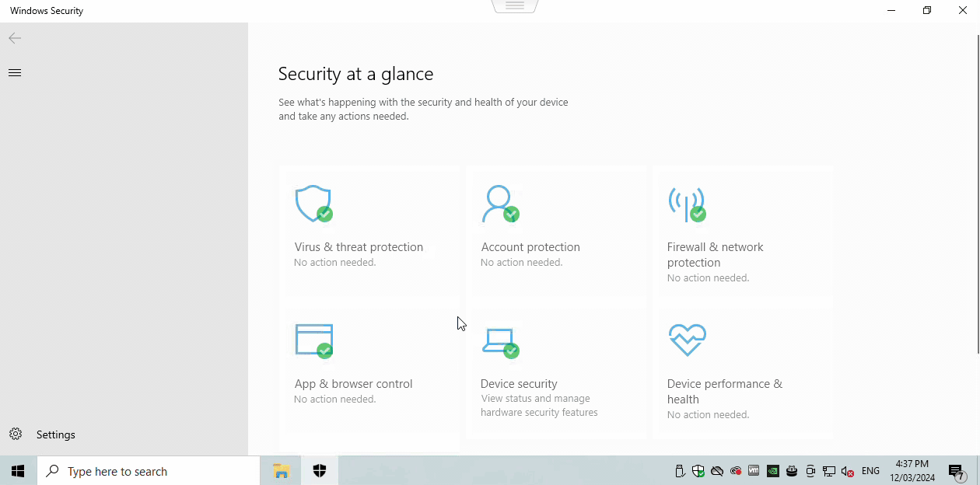980x485 pixels.
Task: Click the network computer tray icon
Action: click(x=829, y=471)
